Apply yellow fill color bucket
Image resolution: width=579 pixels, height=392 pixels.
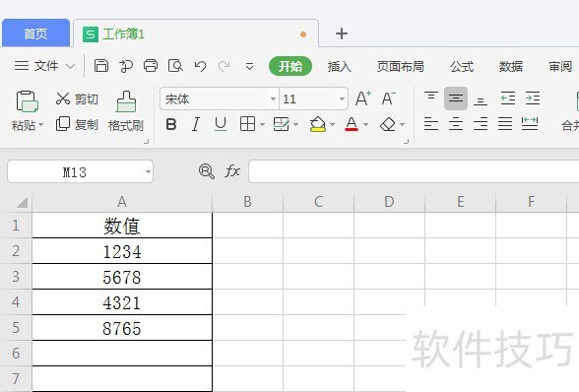click(x=317, y=124)
